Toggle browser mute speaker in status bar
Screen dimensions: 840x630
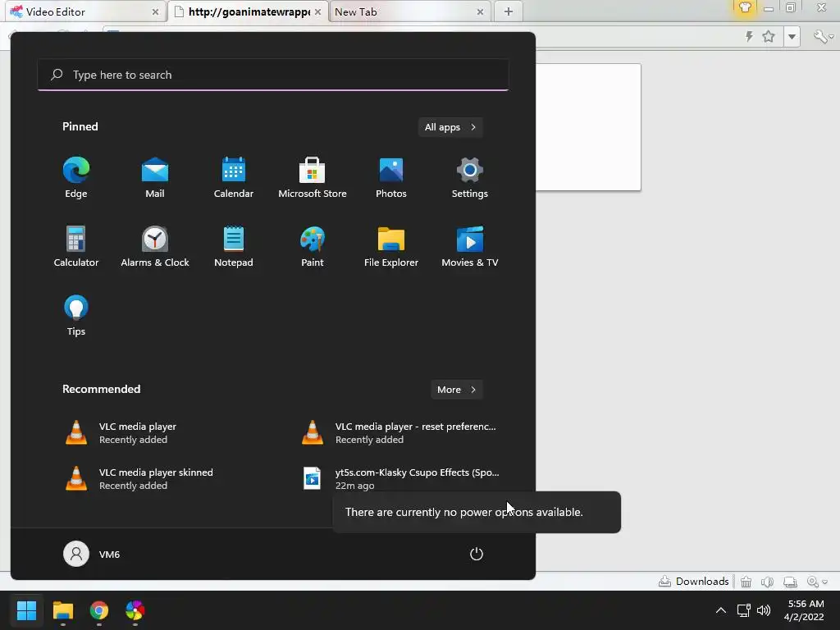point(767,582)
